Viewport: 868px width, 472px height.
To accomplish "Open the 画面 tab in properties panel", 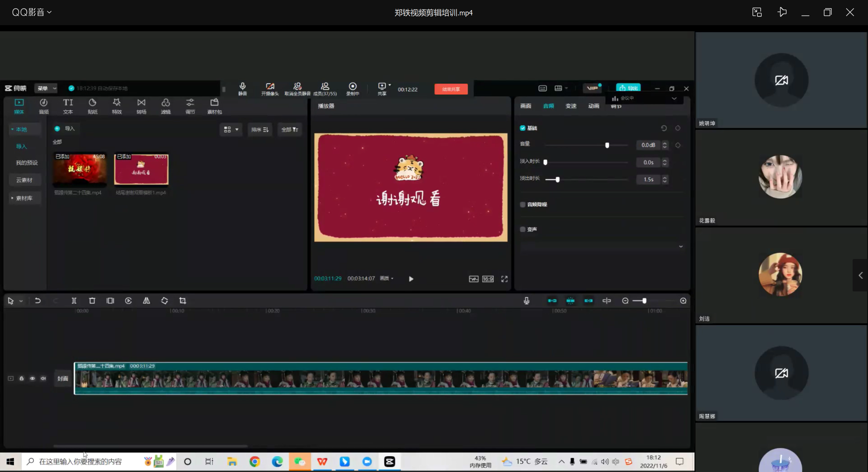I will 526,106.
